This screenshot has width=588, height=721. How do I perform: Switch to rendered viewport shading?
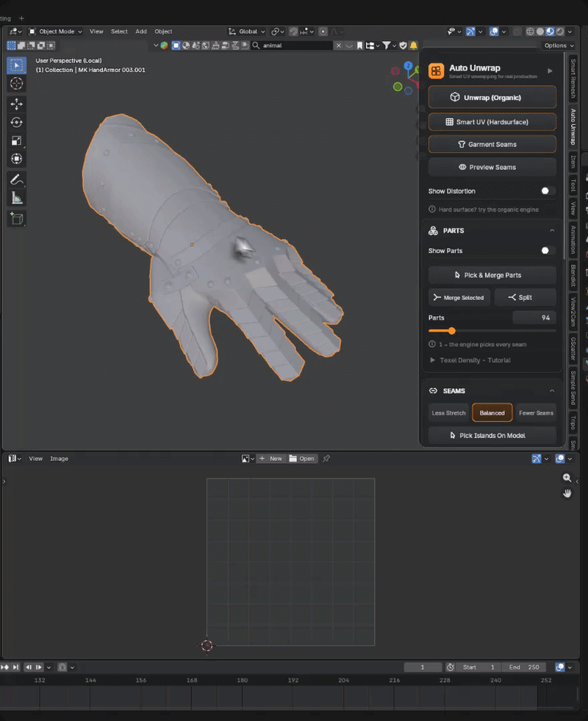tap(560, 32)
